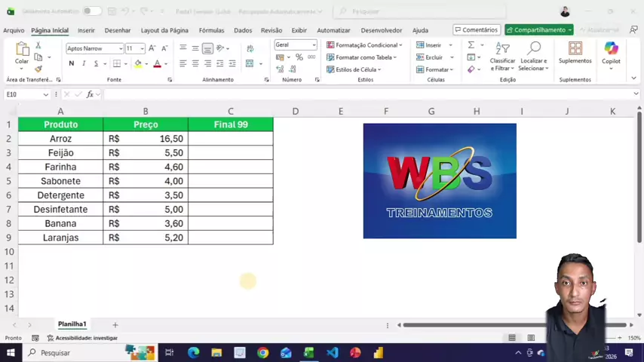Click the Copy icon
The width and height of the screenshot is (644, 362).
pyautogui.click(x=38, y=57)
